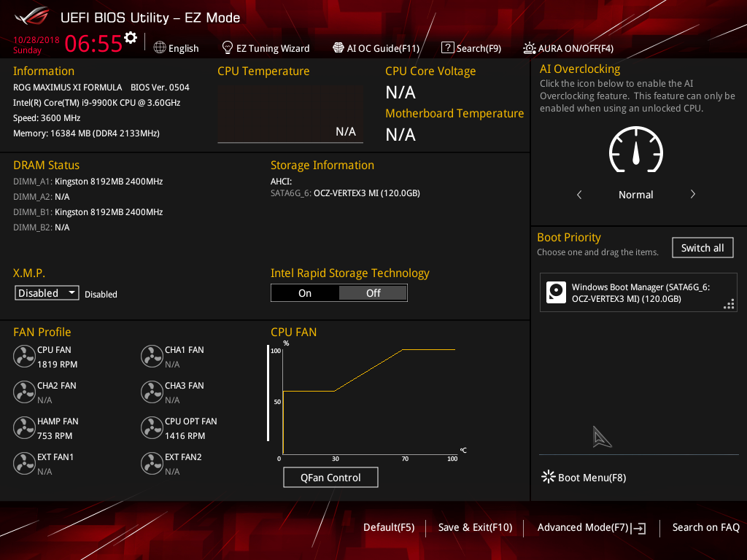Open the X.M.P. Disabled dropdown
The width and height of the screenshot is (747, 560).
click(x=47, y=293)
